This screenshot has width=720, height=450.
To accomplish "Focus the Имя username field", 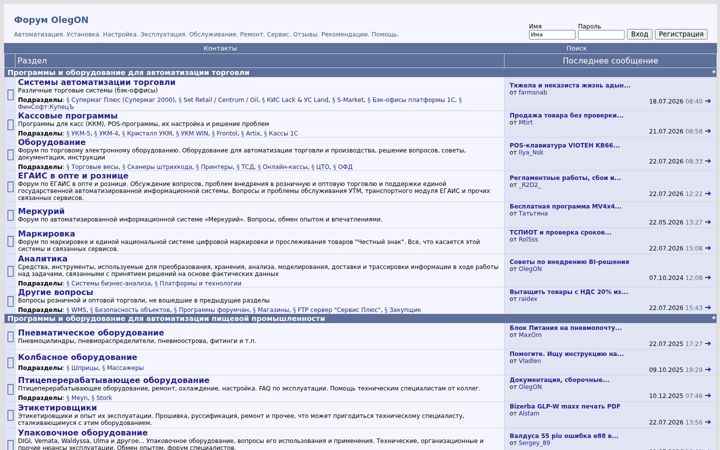I will point(552,35).
